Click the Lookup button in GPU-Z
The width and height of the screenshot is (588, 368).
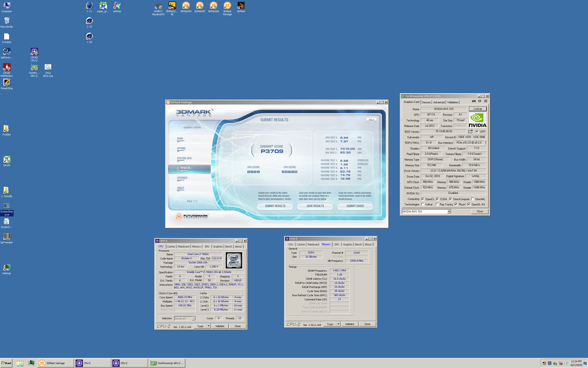tap(478, 109)
